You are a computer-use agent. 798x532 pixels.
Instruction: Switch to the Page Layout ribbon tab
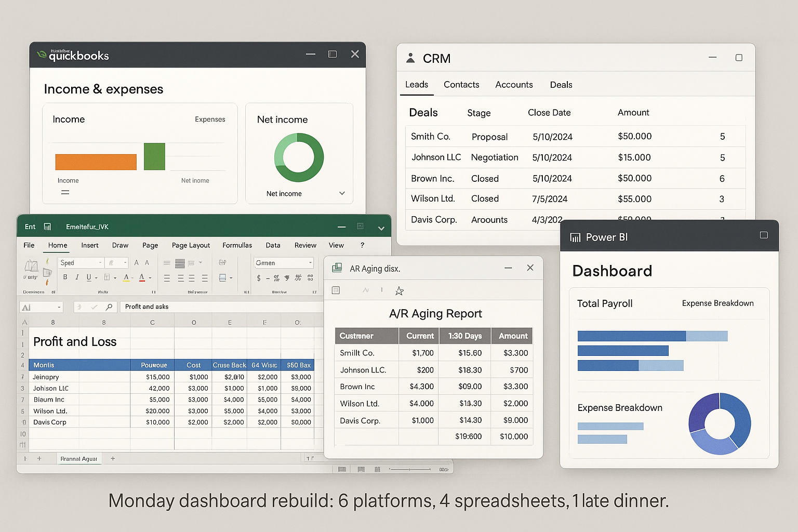(x=191, y=245)
